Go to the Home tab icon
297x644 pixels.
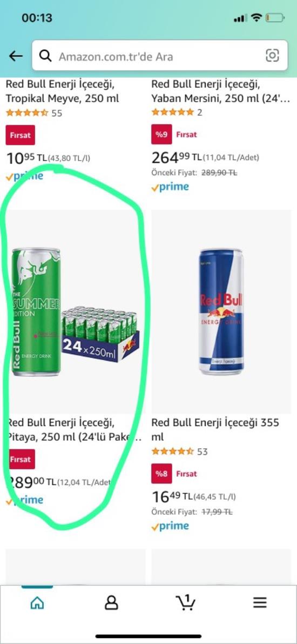(x=37, y=602)
